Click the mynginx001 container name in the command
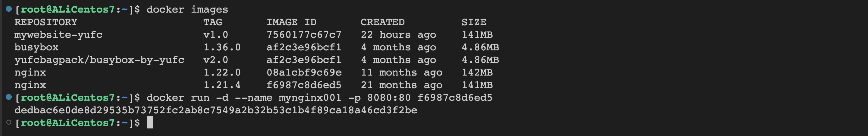 [310, 98]
